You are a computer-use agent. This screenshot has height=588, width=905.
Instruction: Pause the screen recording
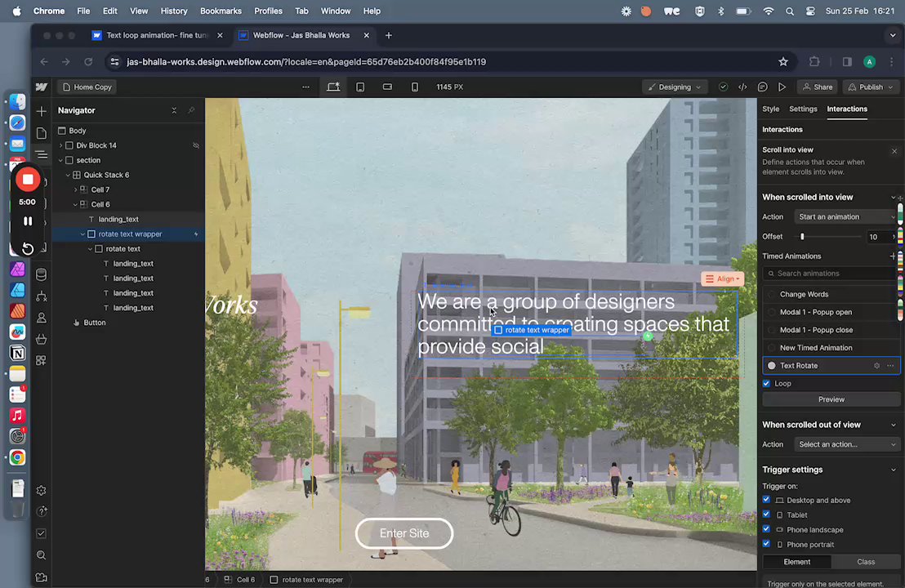[28, 221]
